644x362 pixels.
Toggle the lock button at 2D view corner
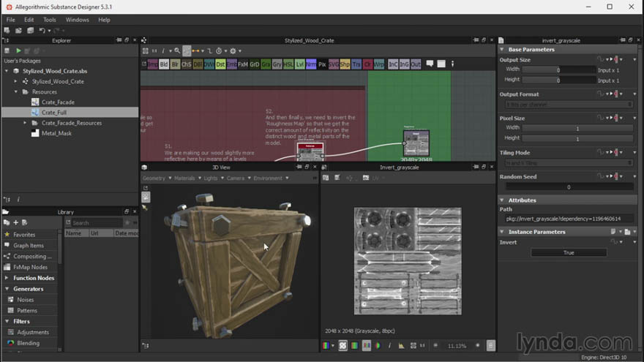490,346
